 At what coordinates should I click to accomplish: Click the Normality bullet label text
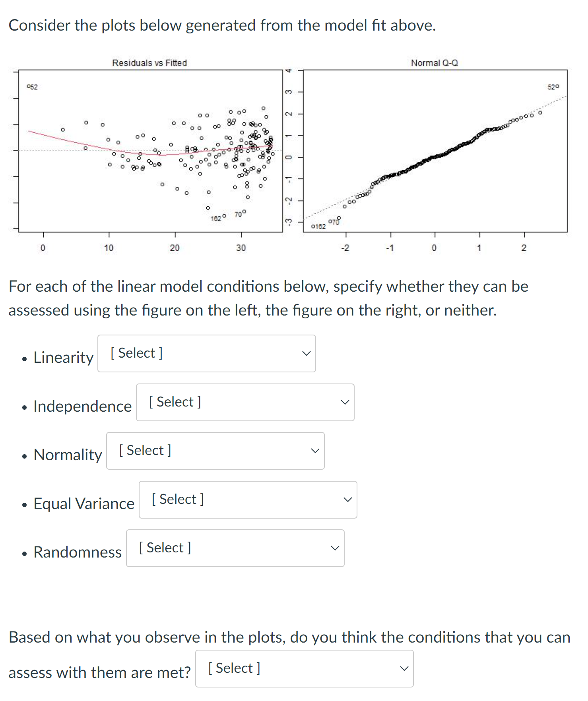(x=68, y=454)
